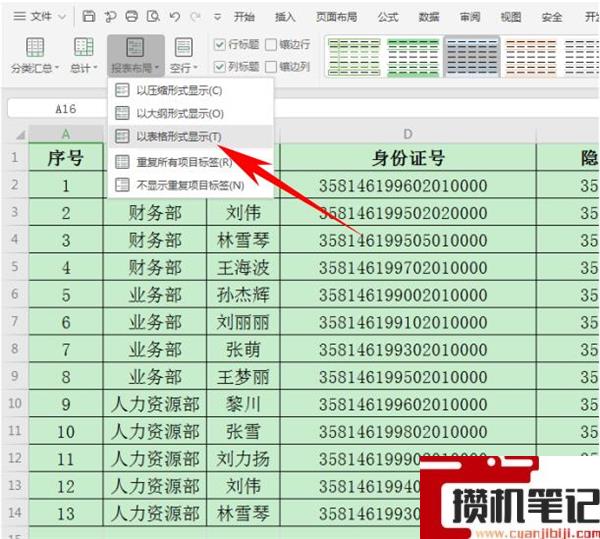The width and height of the screenshot is (600, 539).
Task: Apply the light green table style
Action: point(354,57)
